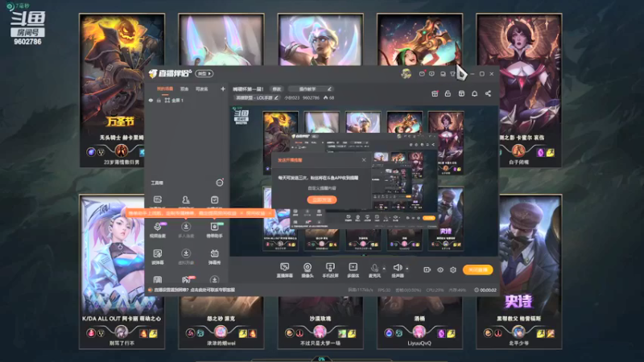Click the share icon in header
This screenshot has width=644, height=362.
pos(488,93)
